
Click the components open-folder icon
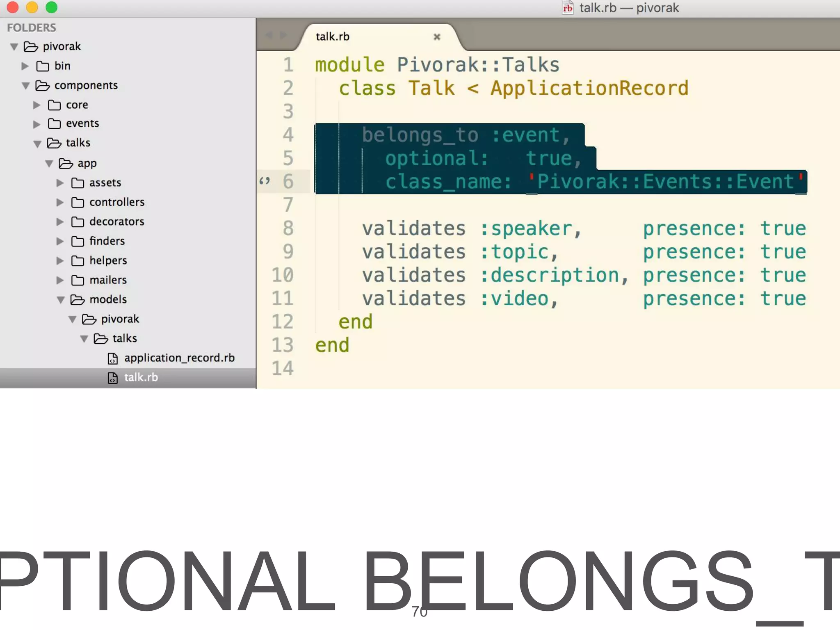[42, 85]
